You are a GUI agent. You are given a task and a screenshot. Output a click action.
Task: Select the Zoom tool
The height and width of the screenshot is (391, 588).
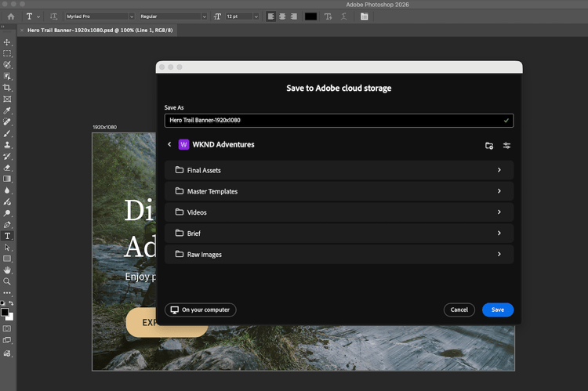point(7,281)
